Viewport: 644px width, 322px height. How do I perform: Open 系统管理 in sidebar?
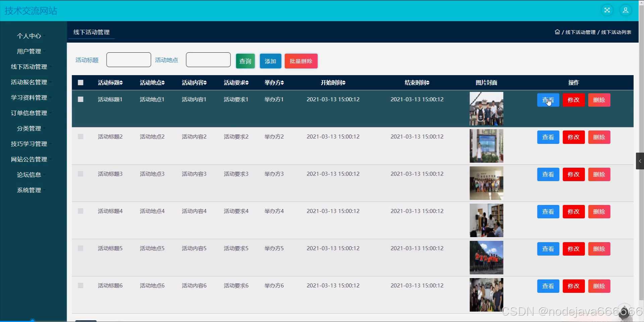pyautogui.click(x=29, y=190)
